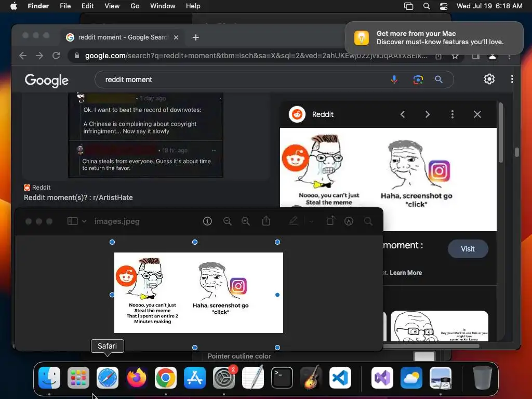Zoom in on images.jpeg in Preview
Image resolution: width=532 pixels, height=399 pixels.
click(x=246, y=221)
